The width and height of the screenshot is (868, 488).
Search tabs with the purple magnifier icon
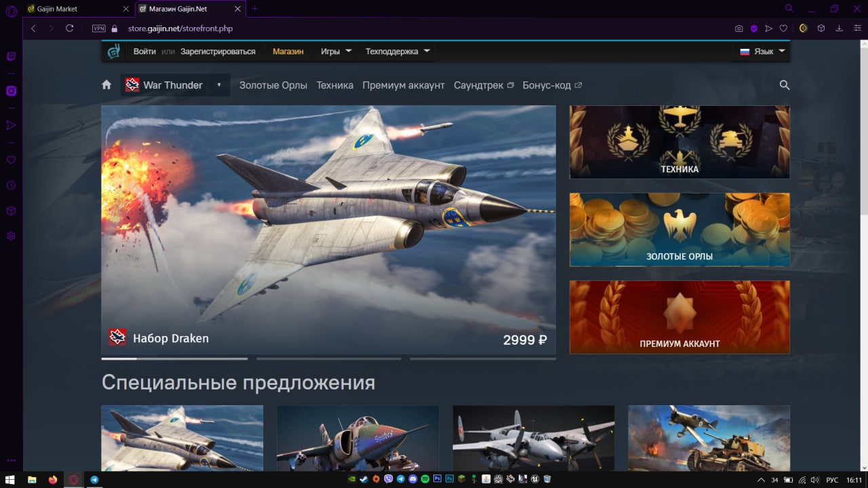click(789, 8)
